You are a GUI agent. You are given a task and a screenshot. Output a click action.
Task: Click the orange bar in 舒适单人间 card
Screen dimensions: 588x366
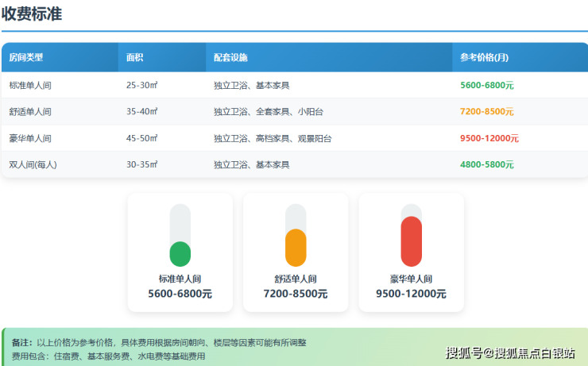(296, 247)
